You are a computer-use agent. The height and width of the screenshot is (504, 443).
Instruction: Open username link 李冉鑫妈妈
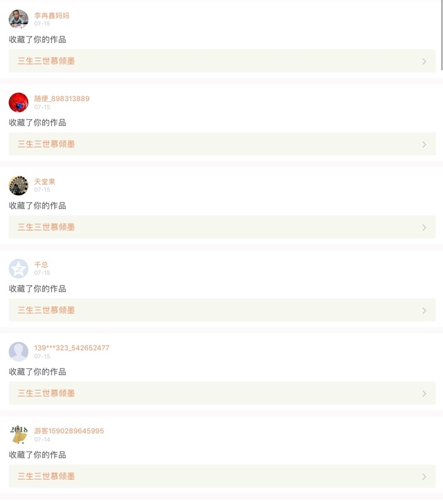[52, 15]
